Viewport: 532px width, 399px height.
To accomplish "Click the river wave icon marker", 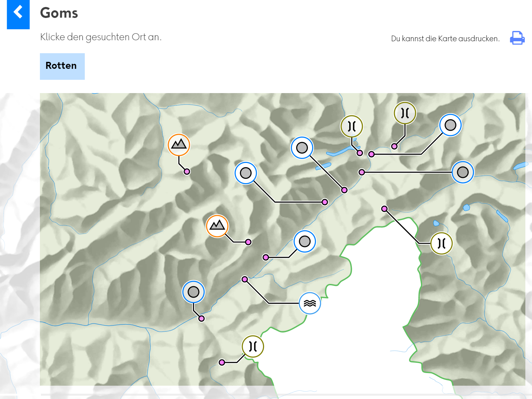I will tap(310, 303).
